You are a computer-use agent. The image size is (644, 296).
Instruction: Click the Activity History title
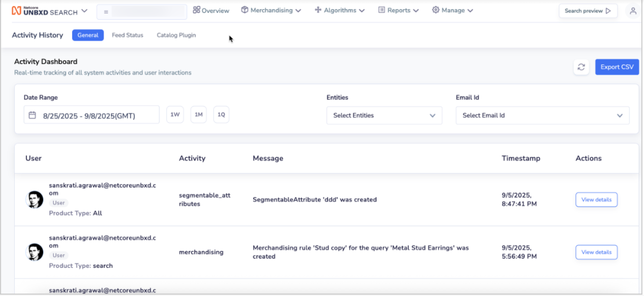[37, 35]
